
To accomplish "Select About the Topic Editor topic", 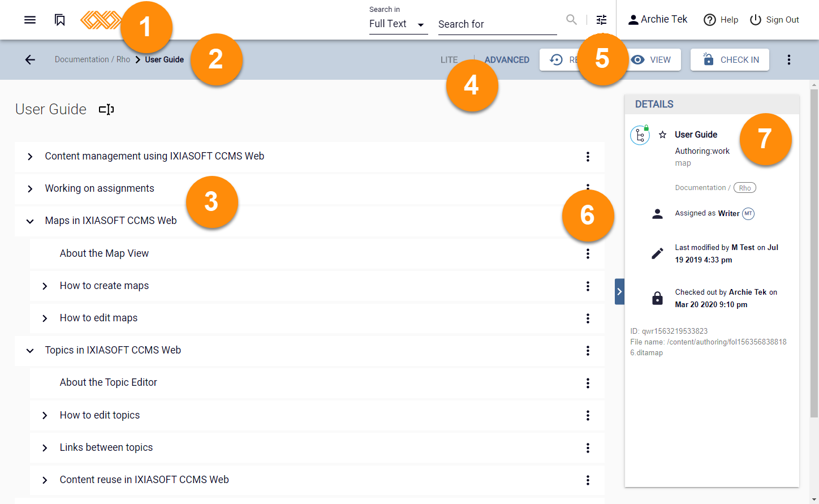I will coord(108,382).
